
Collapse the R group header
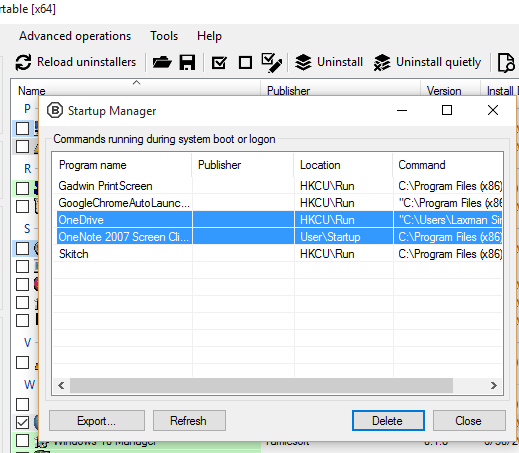(x=28, y=169)
